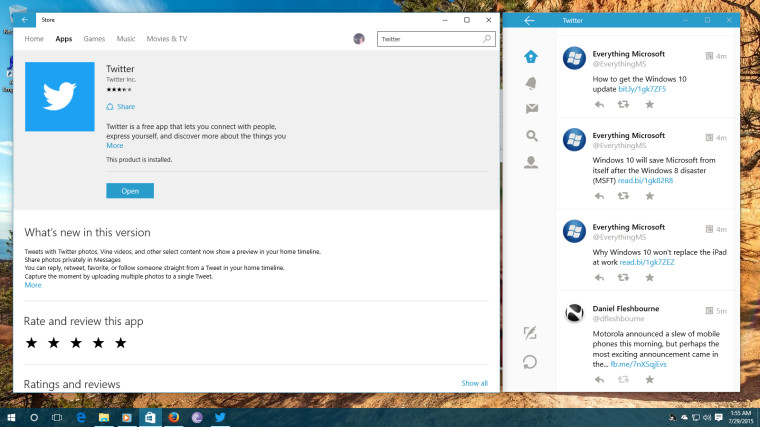The height and width of the screenshot is (427, 760).
Task: Click the Open button for Twitter app
Action: click(130, 191)
